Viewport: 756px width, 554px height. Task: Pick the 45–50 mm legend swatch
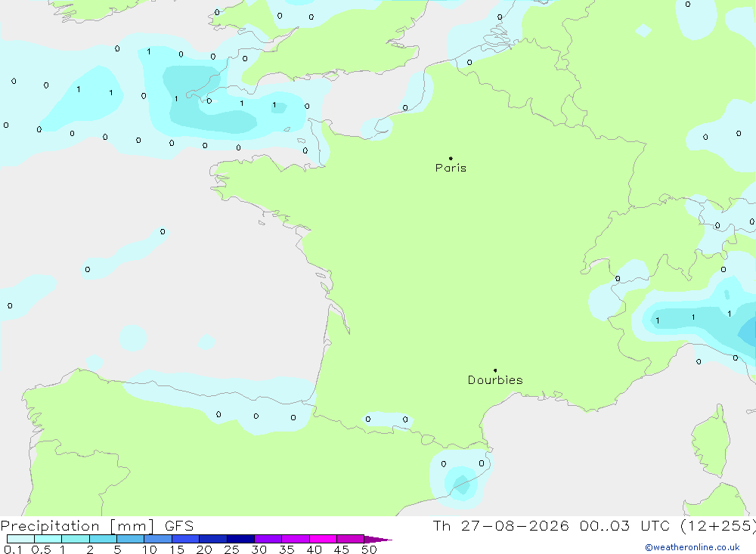pyautogui.click(x=351, y=539)
